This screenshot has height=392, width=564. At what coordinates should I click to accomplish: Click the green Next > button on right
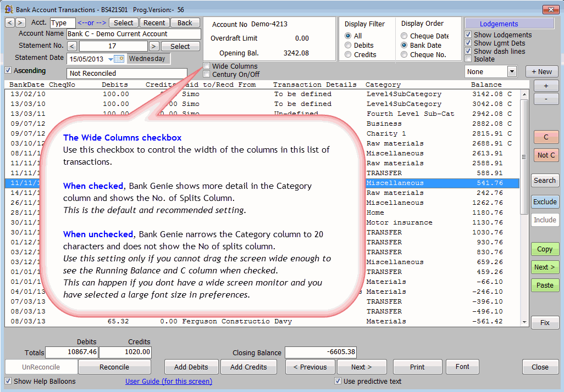(545, 267)
